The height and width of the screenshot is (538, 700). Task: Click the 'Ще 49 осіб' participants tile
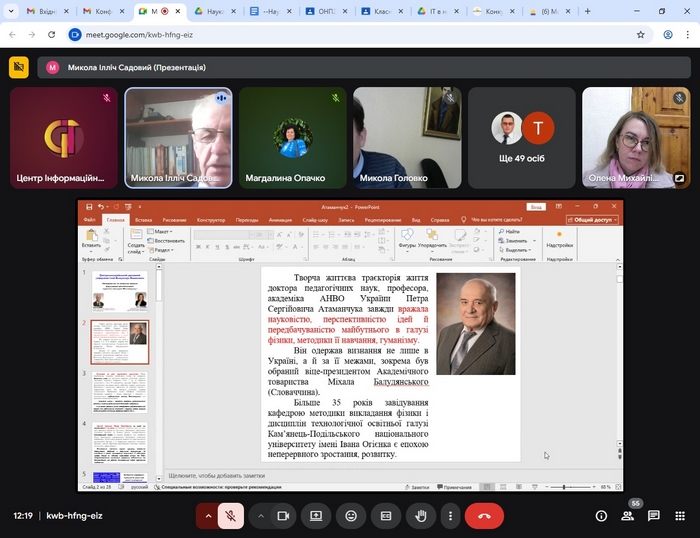522,137
